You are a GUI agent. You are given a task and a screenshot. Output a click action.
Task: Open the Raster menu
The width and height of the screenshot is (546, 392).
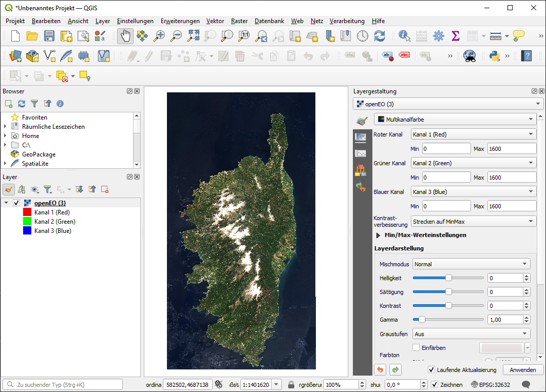tap(239, 21)
